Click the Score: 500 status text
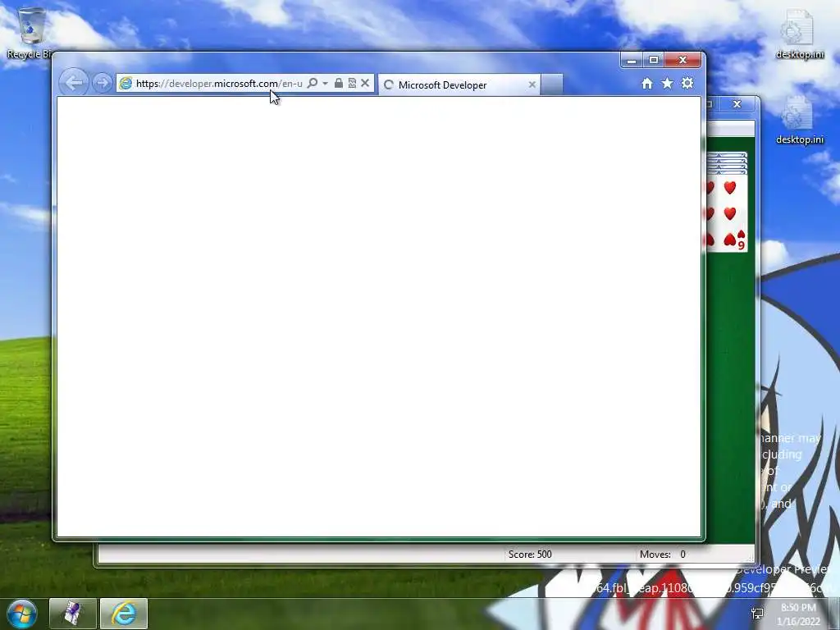840x630 pixels. (x=530, y=555)
